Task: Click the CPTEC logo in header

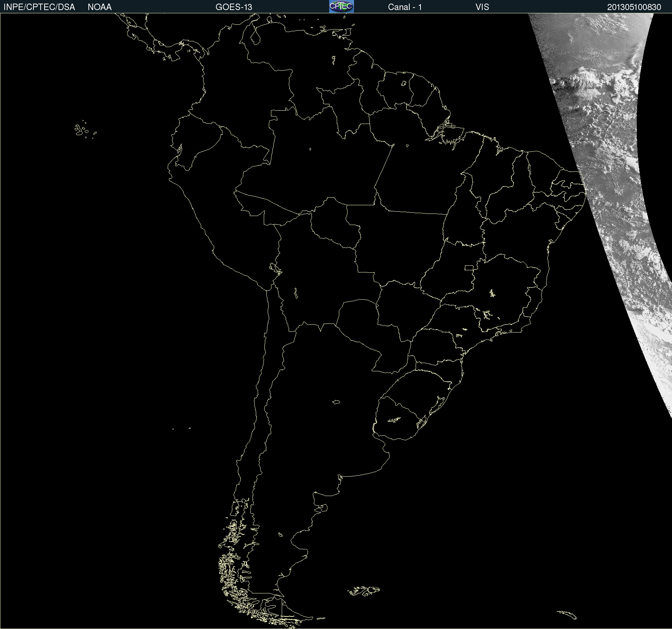Action: pos(341,6)
